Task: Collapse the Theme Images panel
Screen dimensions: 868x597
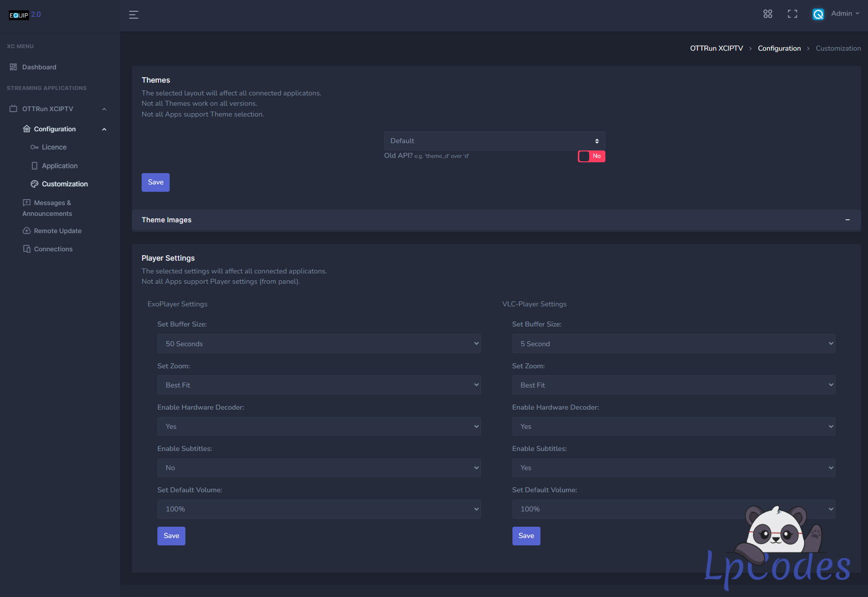Action: (x=847, y=220)
